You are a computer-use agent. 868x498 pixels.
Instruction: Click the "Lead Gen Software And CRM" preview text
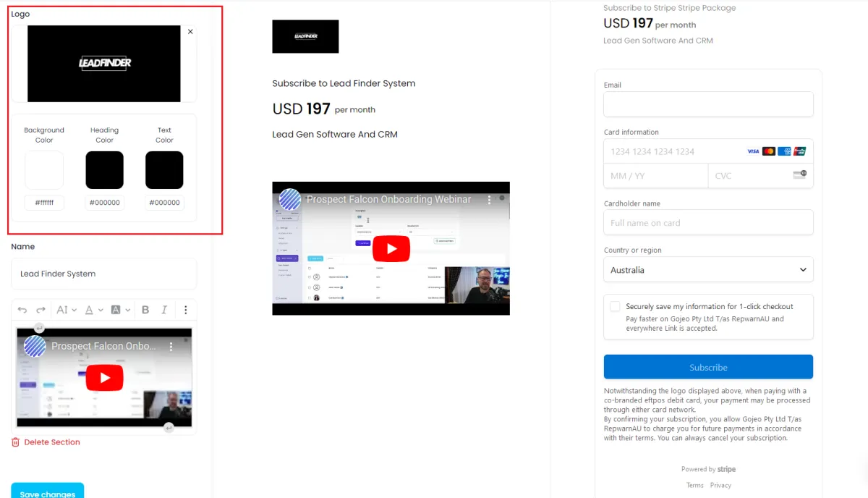tap(335, 134)
